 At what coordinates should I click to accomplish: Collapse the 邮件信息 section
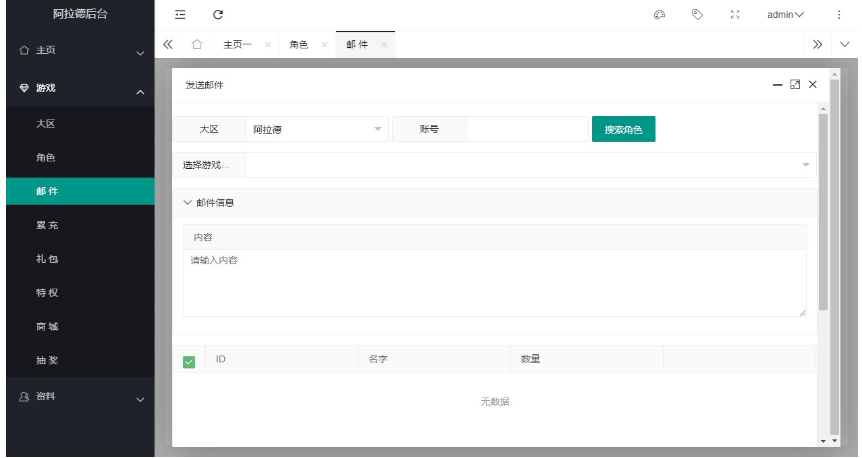tap(210, 203)
